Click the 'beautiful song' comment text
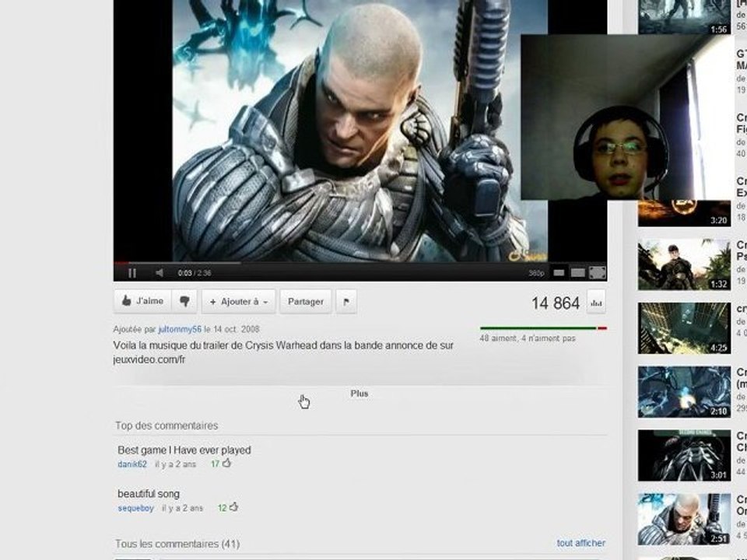This screenshot has width=747, height=560. 149,494
